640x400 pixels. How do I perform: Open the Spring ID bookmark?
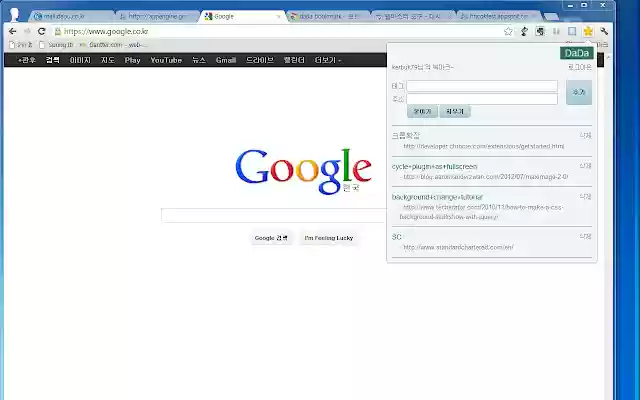pyautogui.click(x=56, y=45)
